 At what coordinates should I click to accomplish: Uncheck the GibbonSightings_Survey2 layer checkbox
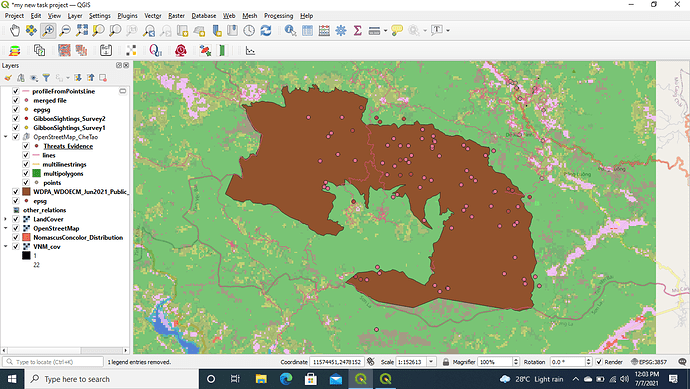15,118
